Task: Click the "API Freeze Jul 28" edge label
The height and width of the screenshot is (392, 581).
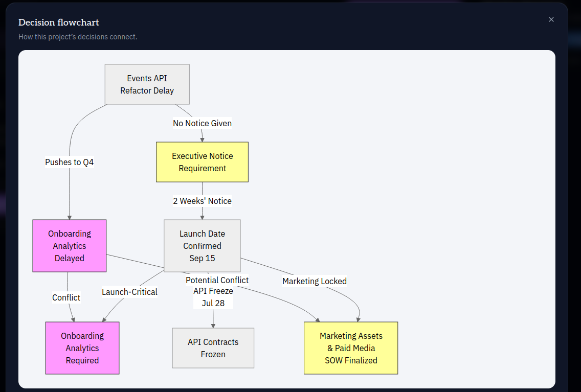Action: point(213,297)
